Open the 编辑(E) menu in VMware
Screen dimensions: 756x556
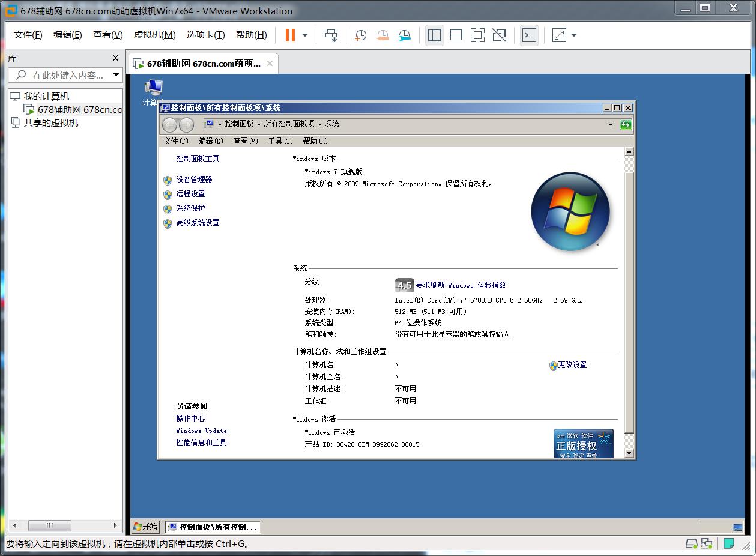click(67, 35)
